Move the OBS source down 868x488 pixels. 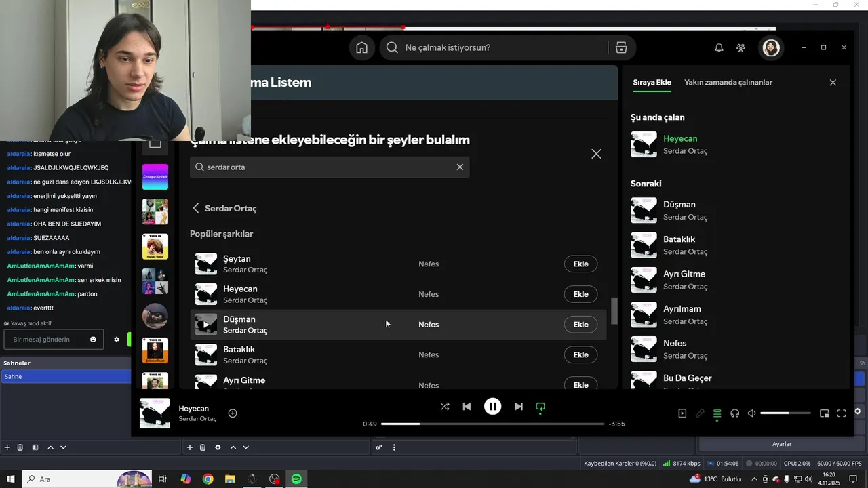(245, 447)
